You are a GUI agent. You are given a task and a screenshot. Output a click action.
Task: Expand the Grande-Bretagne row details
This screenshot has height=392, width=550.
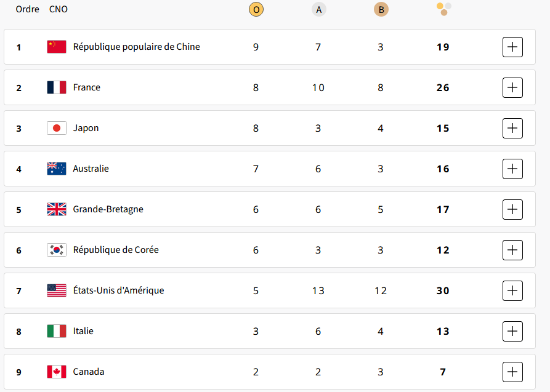(x=512, y=209)
